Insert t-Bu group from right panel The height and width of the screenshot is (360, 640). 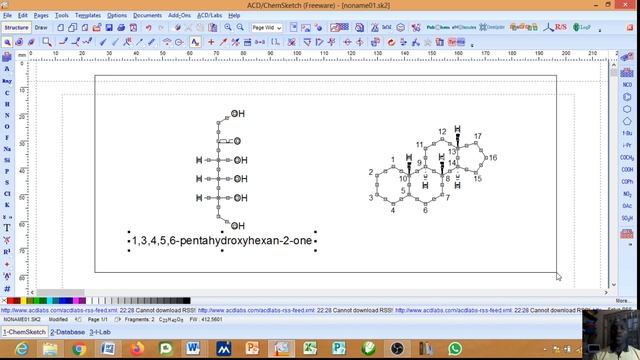point(627,133)
